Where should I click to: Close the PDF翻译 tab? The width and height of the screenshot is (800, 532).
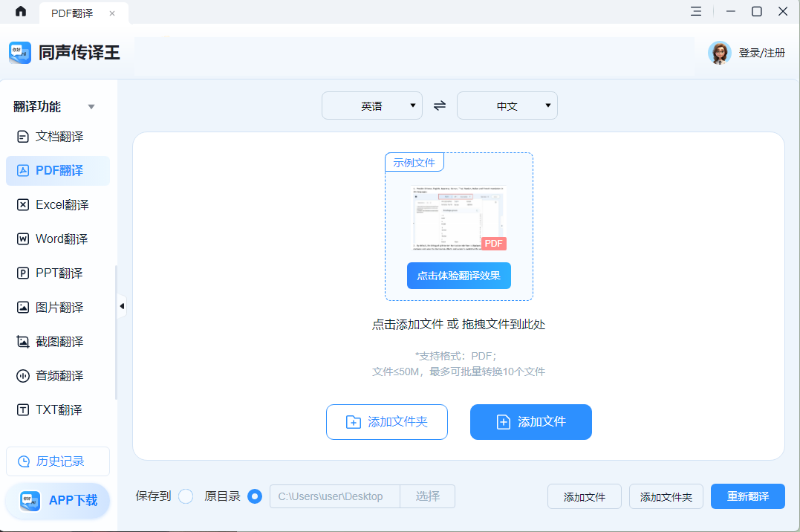point(112,13)
